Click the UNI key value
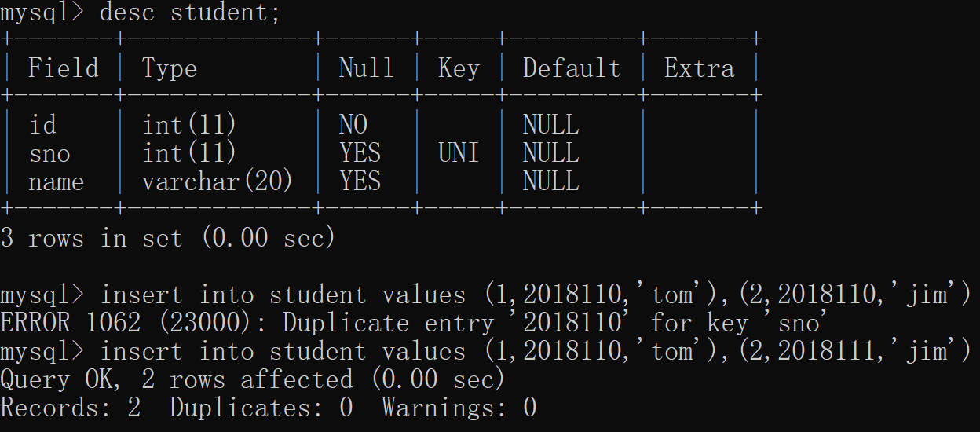 tap(459, 153)
